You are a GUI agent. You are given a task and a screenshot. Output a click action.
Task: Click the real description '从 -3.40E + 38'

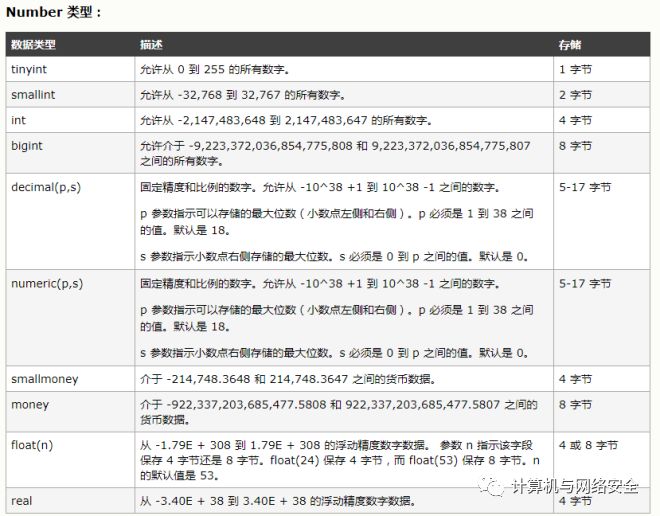coord(278,501)
